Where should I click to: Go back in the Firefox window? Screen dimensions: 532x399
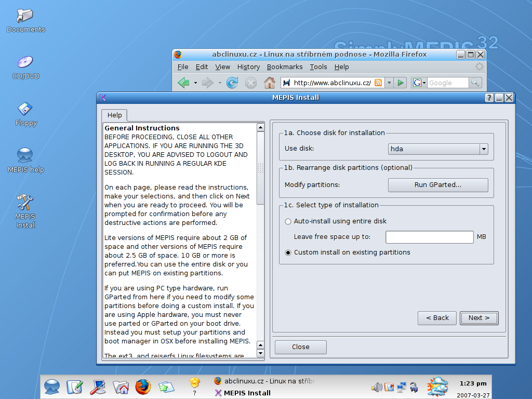pyautogui.click(x=183, y=83)
